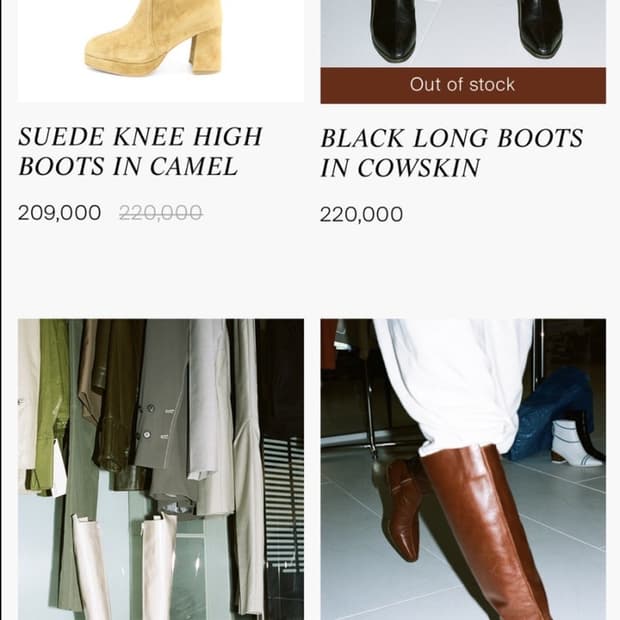
Task: Select the 209,000 sale price
Action: click(59, 213)
